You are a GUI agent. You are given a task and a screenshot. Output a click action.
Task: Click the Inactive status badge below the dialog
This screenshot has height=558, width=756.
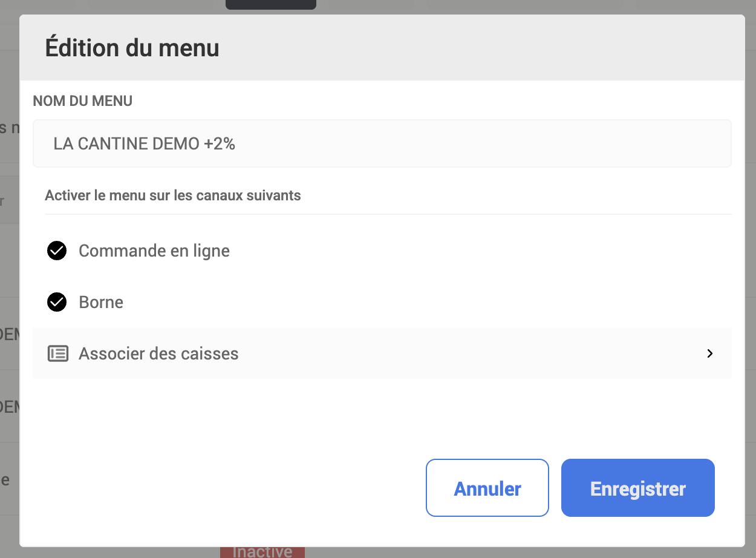[x=262, y=551]
